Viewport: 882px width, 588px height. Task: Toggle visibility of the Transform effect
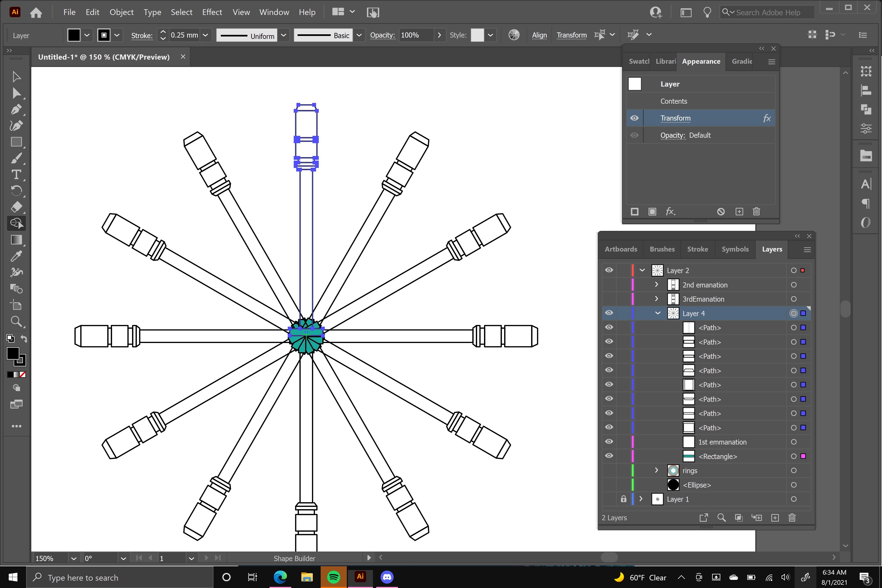click(x=634, y=118)
